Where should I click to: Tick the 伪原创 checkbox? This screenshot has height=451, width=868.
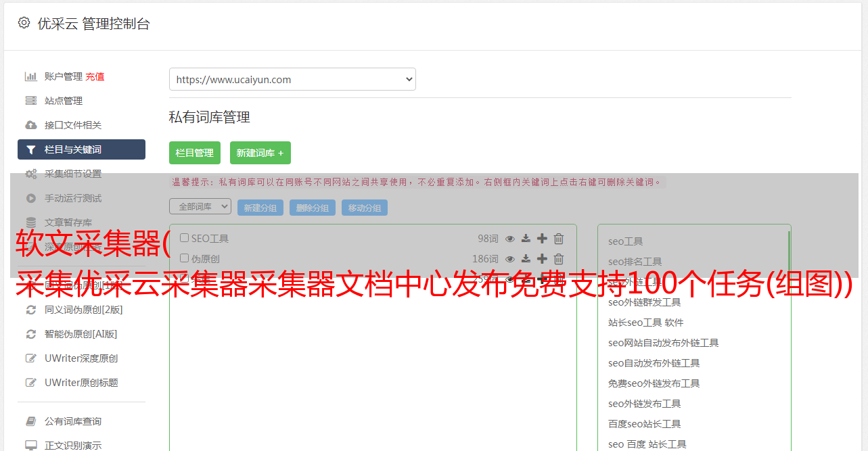pos(184,258)
